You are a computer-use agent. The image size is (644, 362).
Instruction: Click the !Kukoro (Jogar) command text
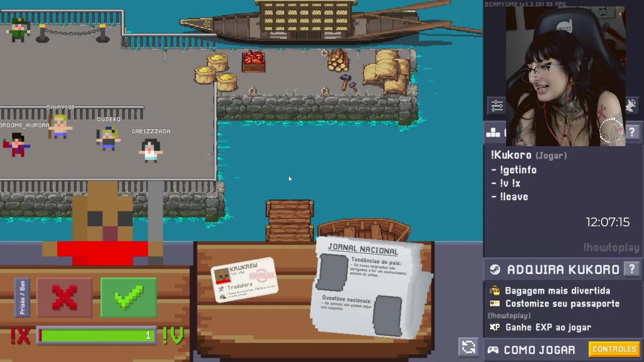tap(529, 155)
